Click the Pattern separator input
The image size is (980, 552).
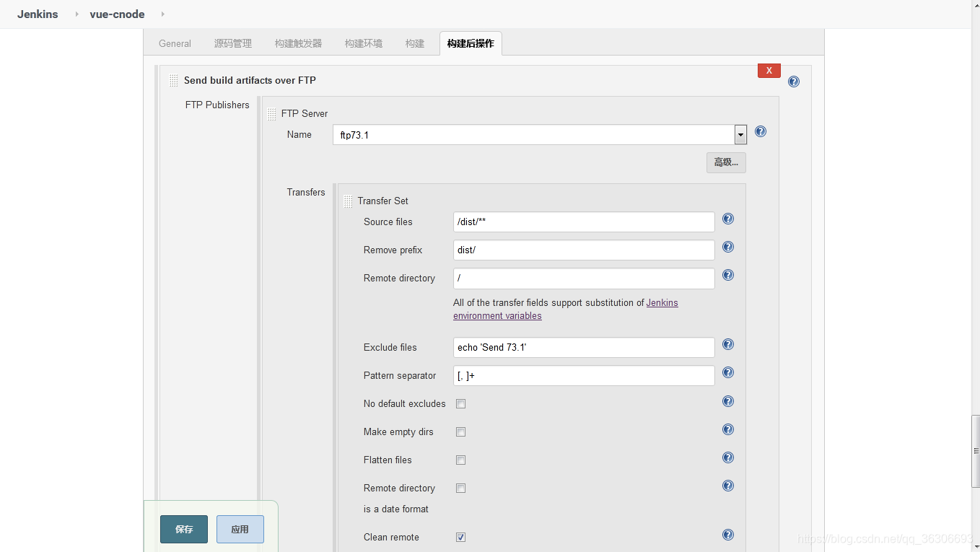point(584,375)
